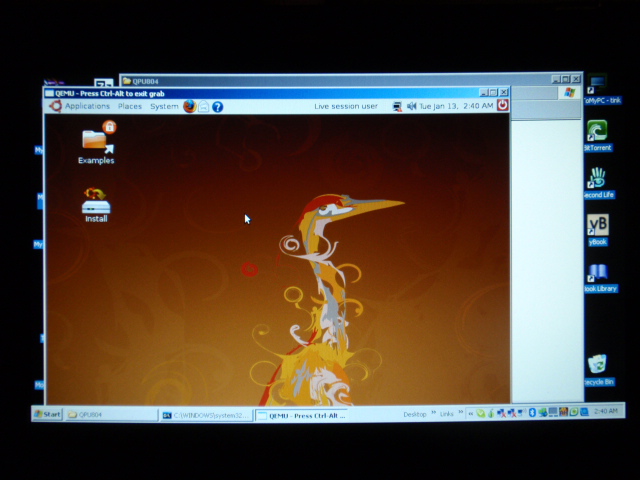Open the volume speaker applet

pos(411,106)
